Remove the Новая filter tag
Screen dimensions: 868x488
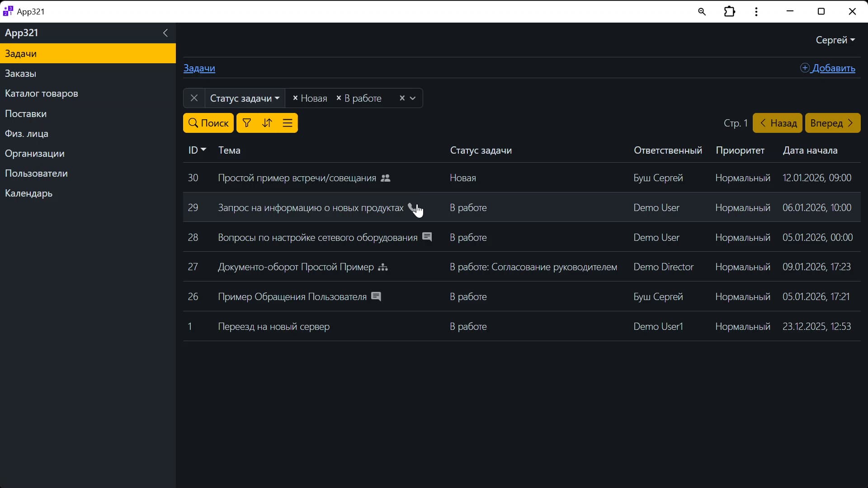295,98
